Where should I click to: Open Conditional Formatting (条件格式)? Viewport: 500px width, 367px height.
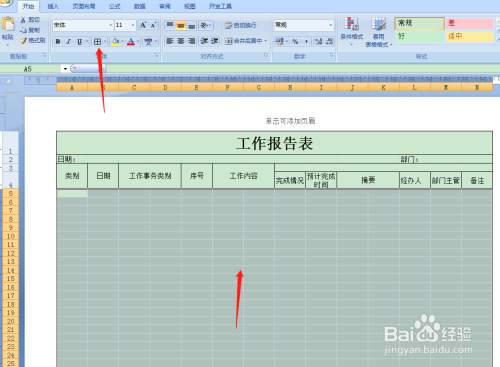(352, 32)
